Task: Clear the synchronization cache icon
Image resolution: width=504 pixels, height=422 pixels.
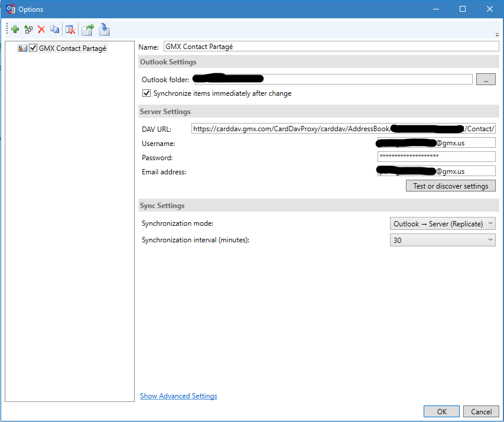Action: [x=70, y=29]
